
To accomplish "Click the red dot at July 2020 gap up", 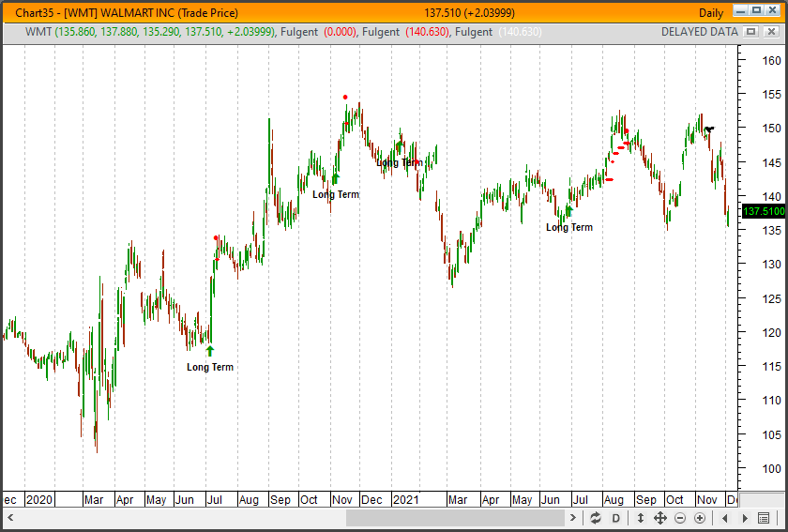I will tap(216, 237).
